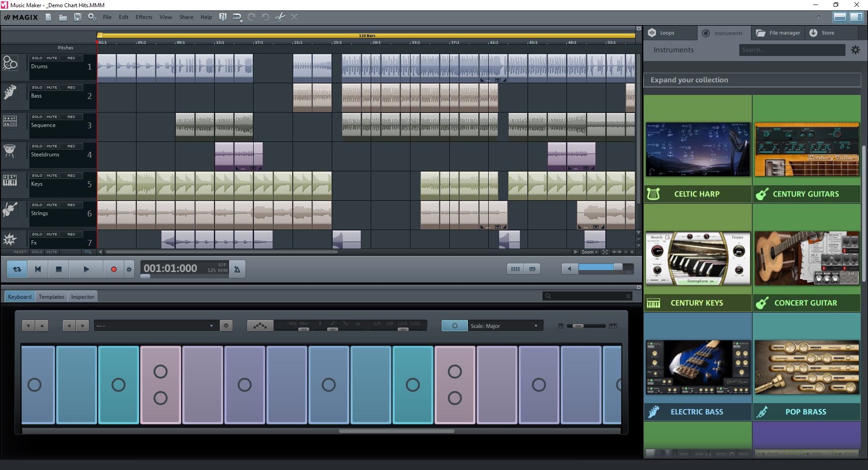Solo the Steeldrums track

[37, 146]
